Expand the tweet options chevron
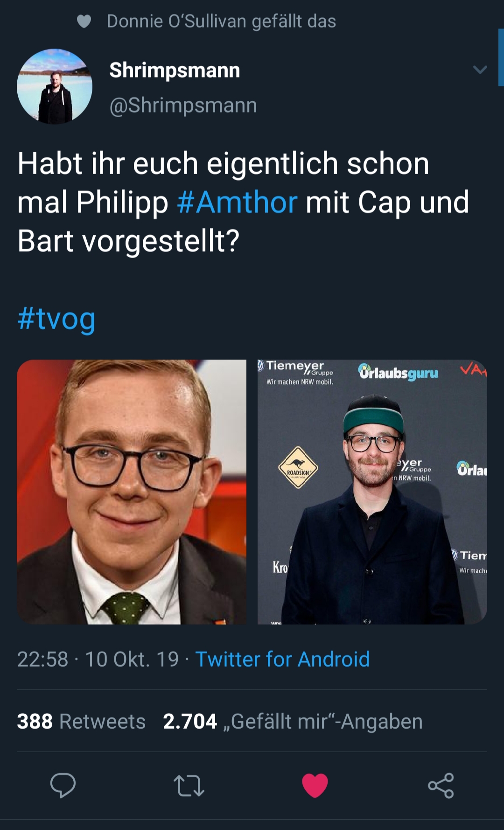The height and width of the screenshot is (830, 504). pyautogui.click(x=480, y=70)
